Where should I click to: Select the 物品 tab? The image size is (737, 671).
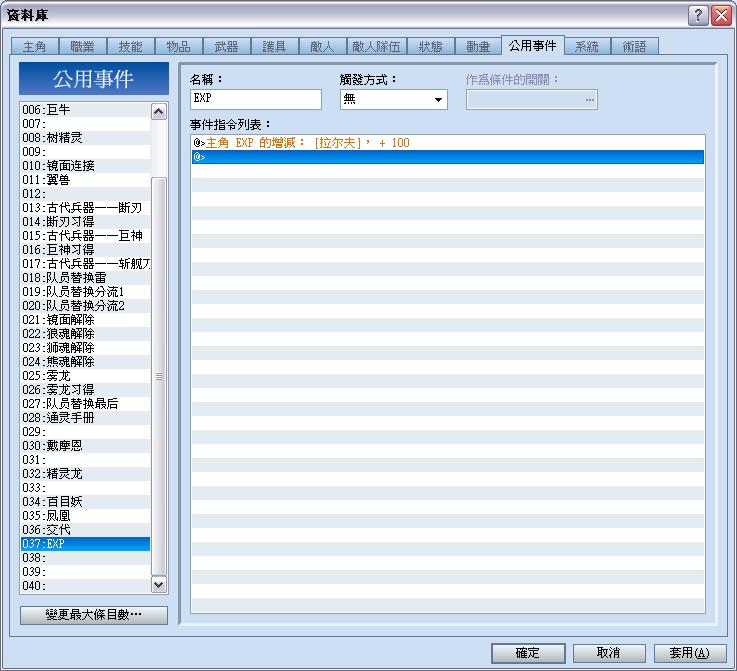pos(178,47)
